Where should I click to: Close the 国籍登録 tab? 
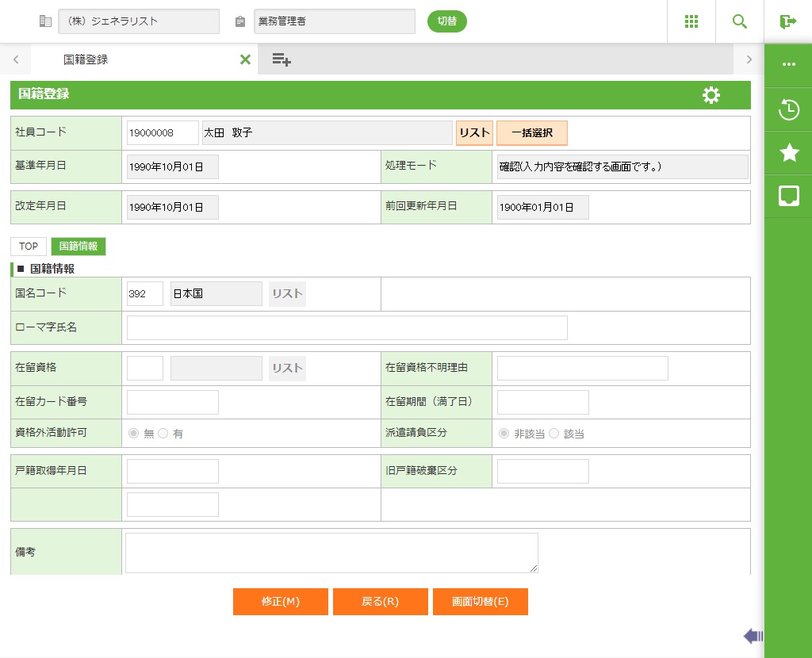click(x=245, y=59)
